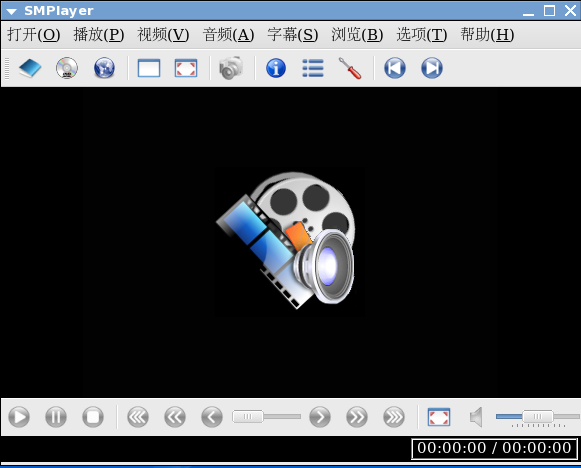Viewport: 581px width, 468px height.
Task: Open a DVD using the disc icon
Action: [67, 68]
